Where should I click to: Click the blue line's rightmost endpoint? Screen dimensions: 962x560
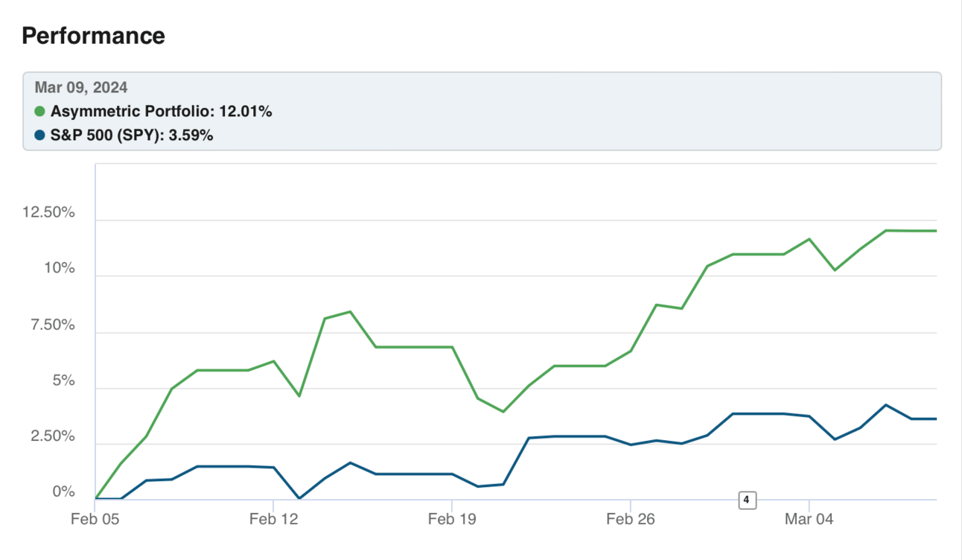(x=936, y=419)
